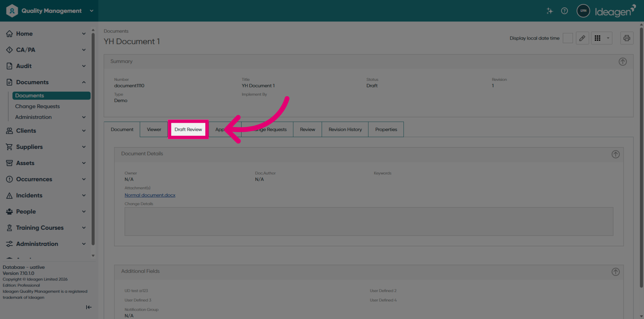
Task: Expand the Home menu chevron
Action: point(84,34)
